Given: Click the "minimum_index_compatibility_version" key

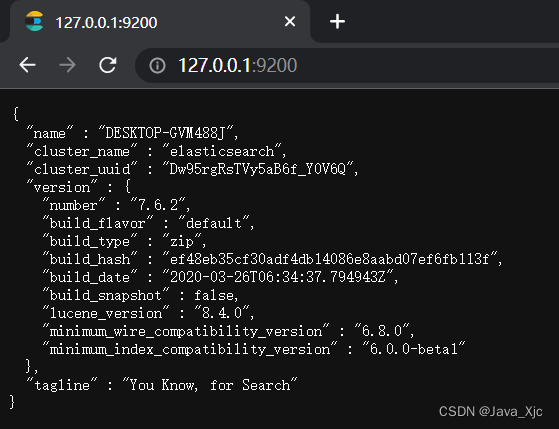Looking at the screenshot, I should 190,349.
